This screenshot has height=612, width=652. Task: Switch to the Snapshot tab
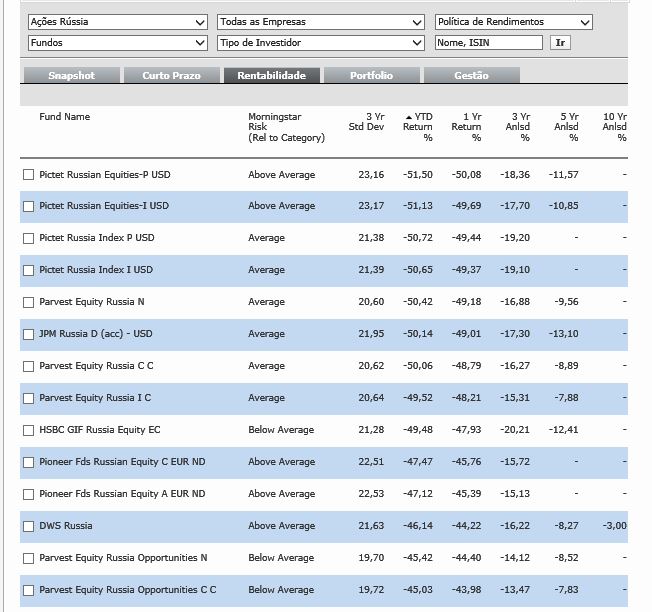tap(72, 75)
